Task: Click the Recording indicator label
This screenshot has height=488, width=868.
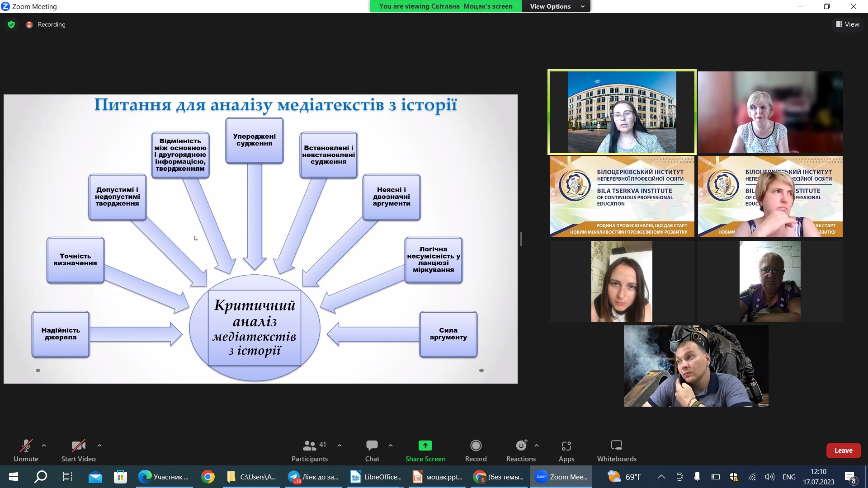Action: pos(51,24)
